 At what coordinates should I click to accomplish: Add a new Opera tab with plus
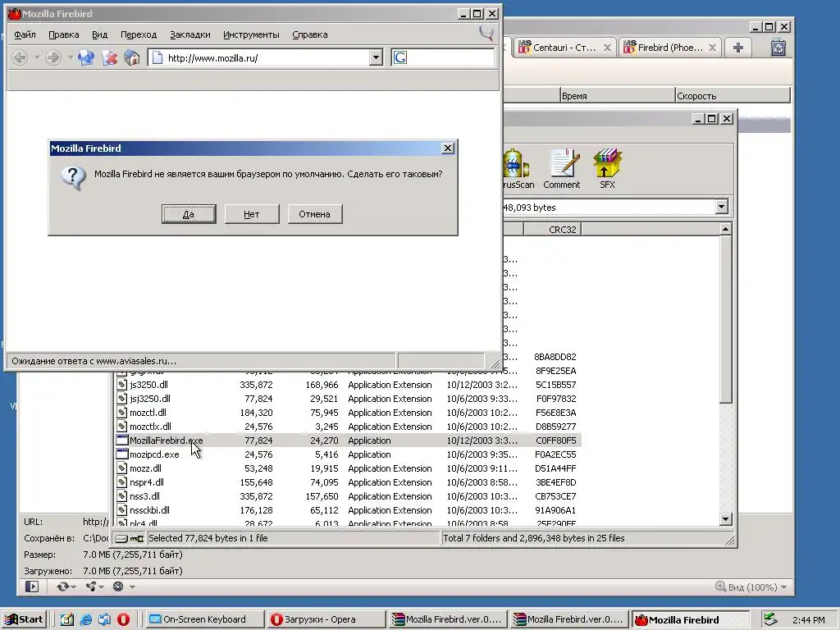(x=737, y=48)
